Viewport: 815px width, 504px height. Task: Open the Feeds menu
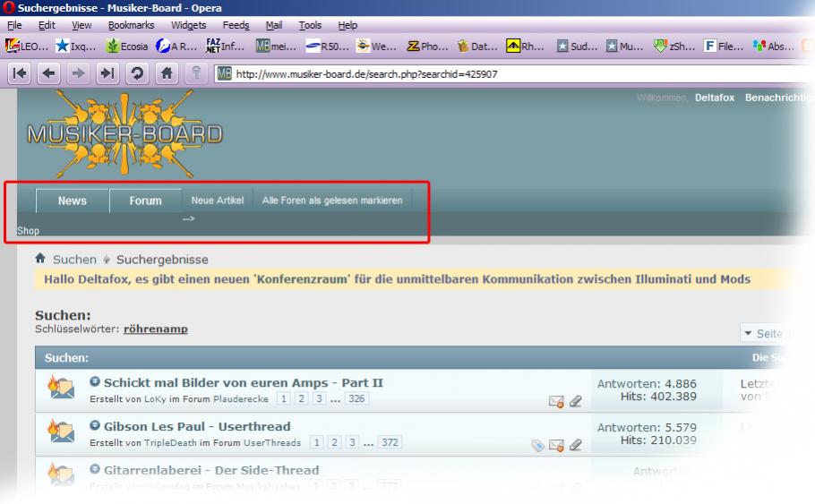coord(236,25)
